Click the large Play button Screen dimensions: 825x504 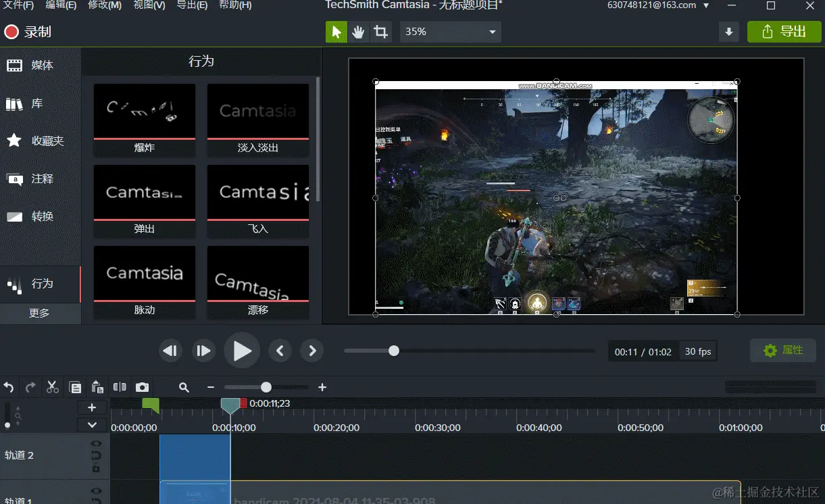242,351
